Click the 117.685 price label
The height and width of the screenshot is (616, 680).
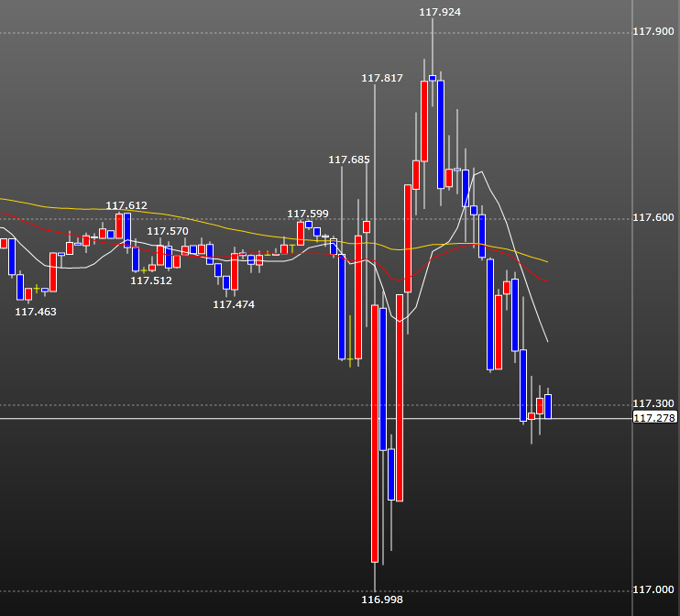[x=349, y=160]
